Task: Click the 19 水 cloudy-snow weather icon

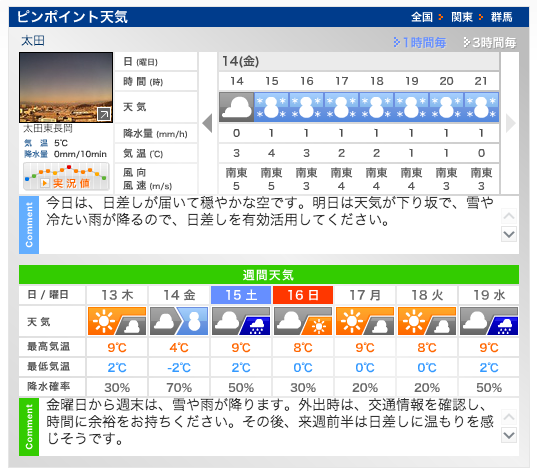Action: point(489,321)
